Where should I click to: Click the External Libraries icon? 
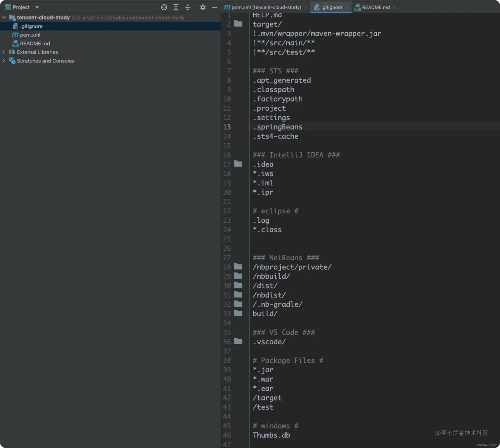tap(12, 52)
